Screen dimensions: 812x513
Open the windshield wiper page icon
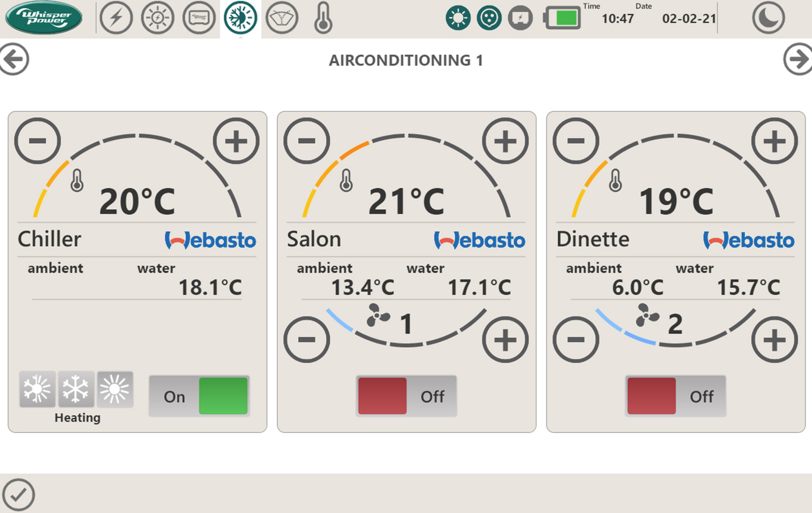click(282, 18)
